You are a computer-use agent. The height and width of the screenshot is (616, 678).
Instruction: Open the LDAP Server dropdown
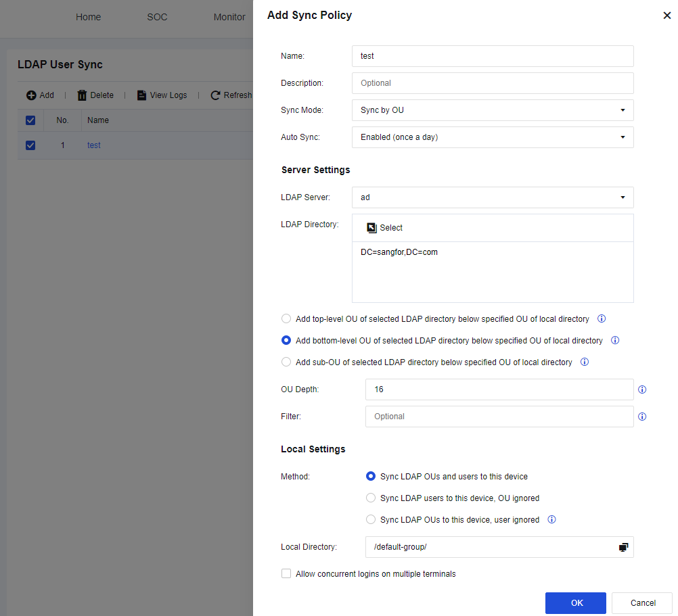click(493, 197)
